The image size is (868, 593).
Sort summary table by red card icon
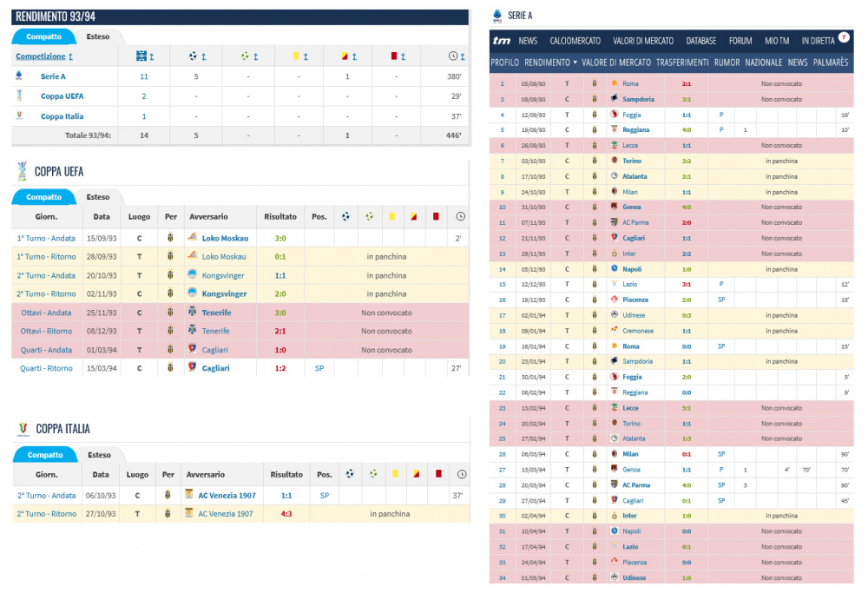click(397, 56)
